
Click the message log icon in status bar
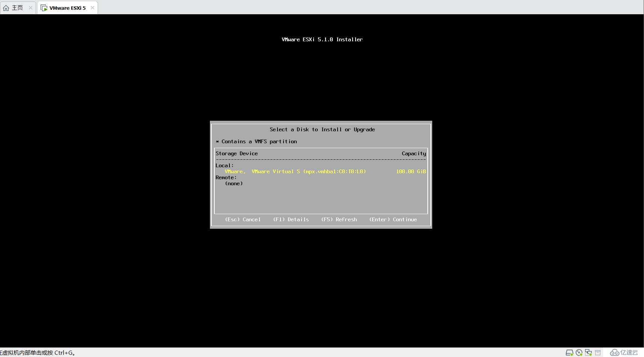pos(598,352)
